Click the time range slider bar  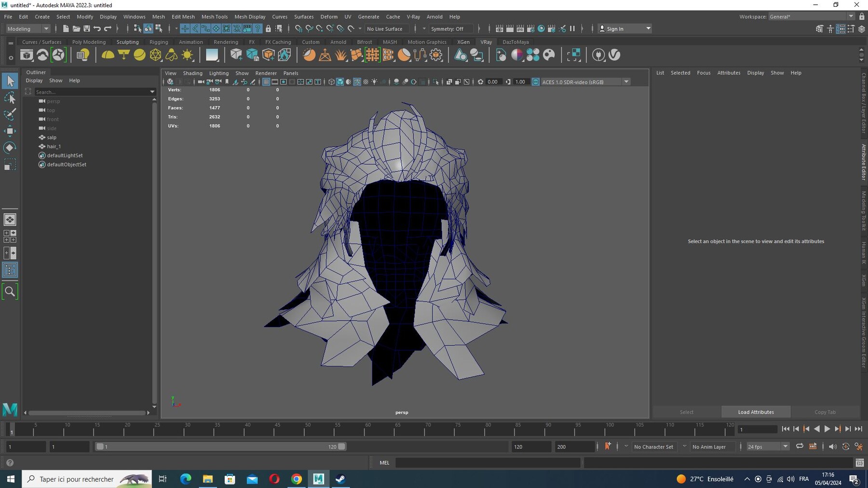point(220,447)
